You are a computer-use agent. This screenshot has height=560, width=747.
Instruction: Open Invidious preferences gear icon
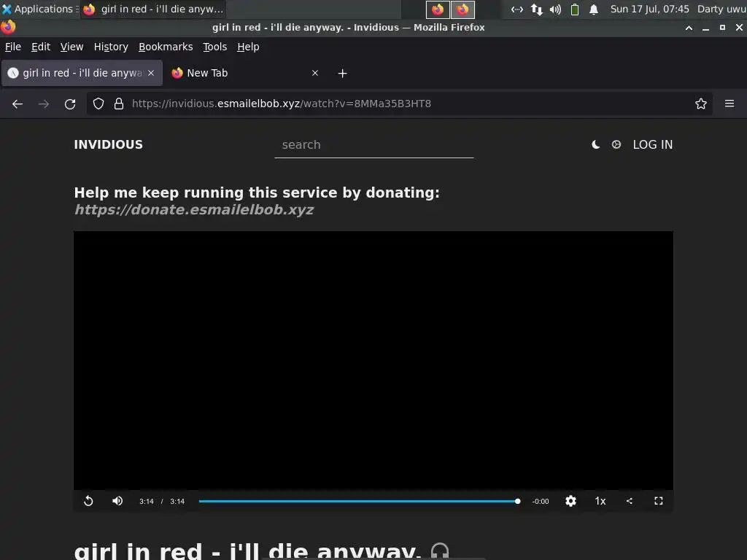(x=616, y=144)
